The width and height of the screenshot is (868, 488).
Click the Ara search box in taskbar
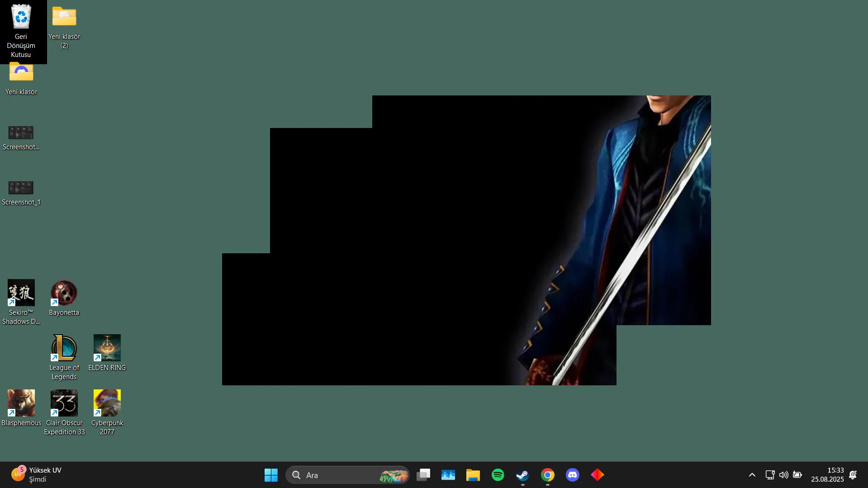point(347,475)
